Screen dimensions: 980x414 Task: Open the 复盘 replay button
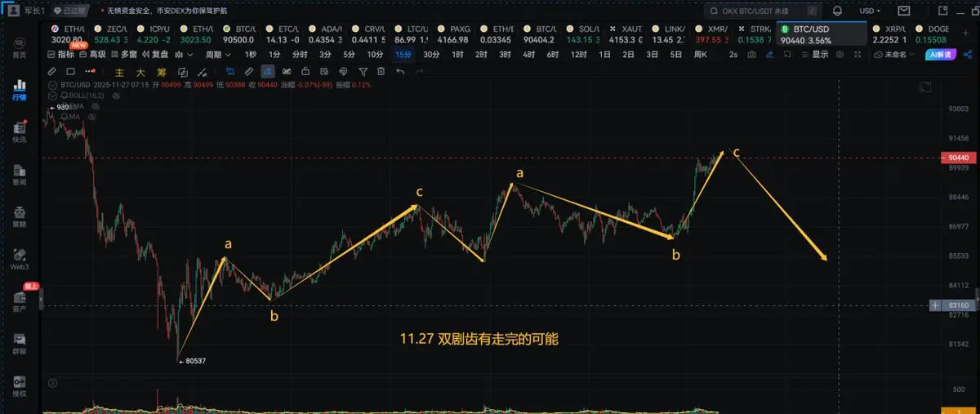click(155, 54)
